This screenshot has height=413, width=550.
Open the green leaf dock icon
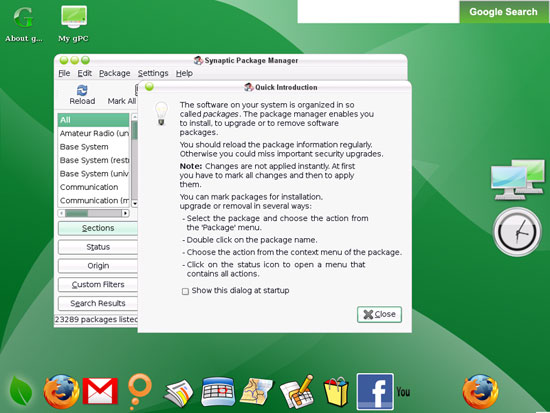21,391
